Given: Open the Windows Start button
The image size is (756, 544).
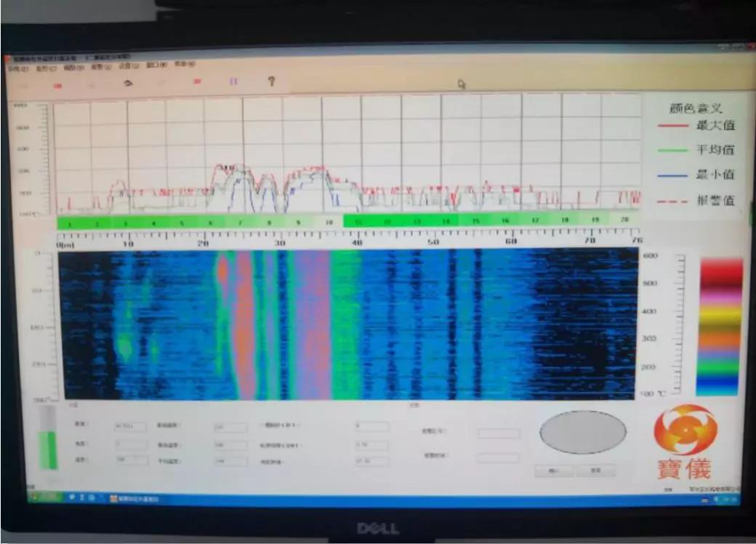Looking at the screenshot, I should click(44, 497).
